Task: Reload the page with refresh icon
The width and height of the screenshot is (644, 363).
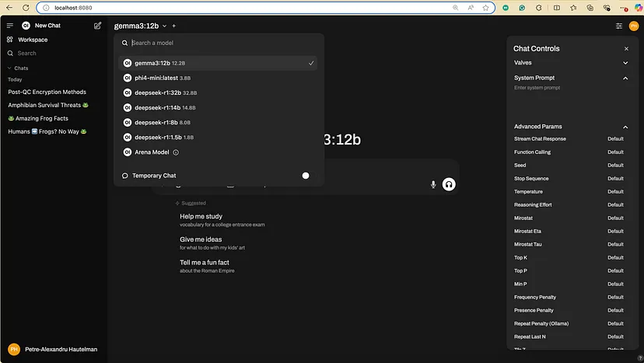Action: click(x=26, y=8)
